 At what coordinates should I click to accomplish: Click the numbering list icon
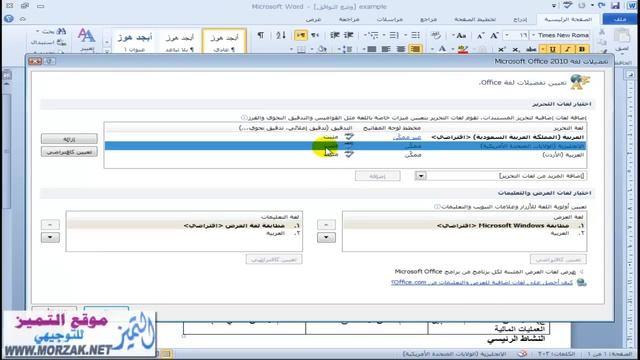[x=393, y=36]
